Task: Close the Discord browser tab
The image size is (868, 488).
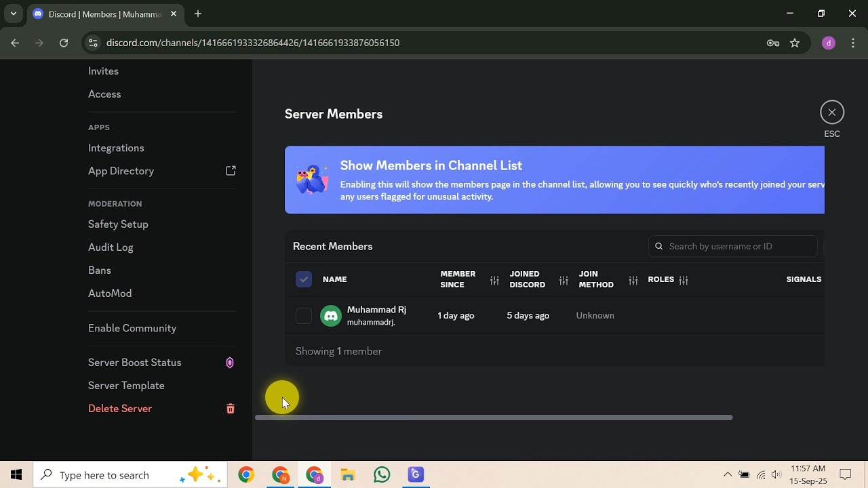Action: point(174,14)
